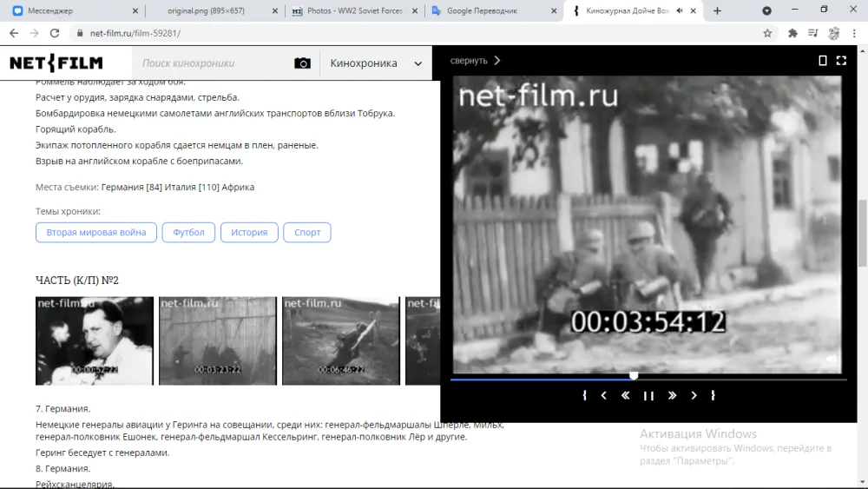The width and height of the screenshot is (868, 489).
Task: Click the volume icon on the video
Action: [x=832, y=359]
